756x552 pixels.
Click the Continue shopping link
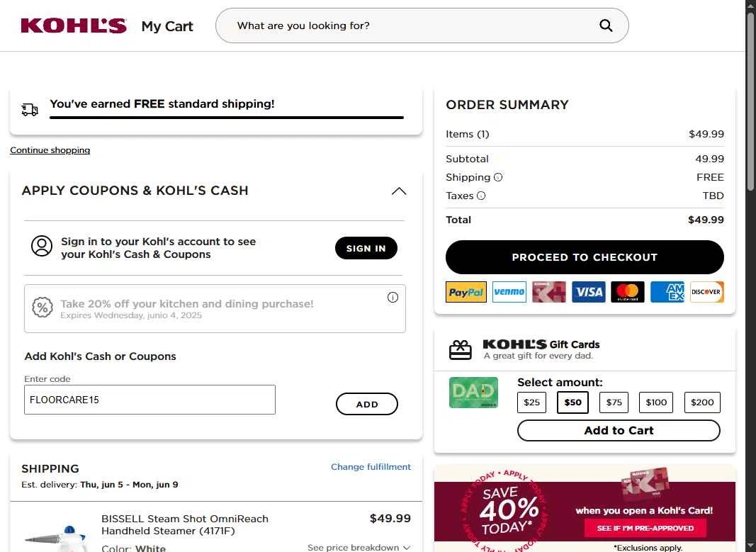[50, 150]
